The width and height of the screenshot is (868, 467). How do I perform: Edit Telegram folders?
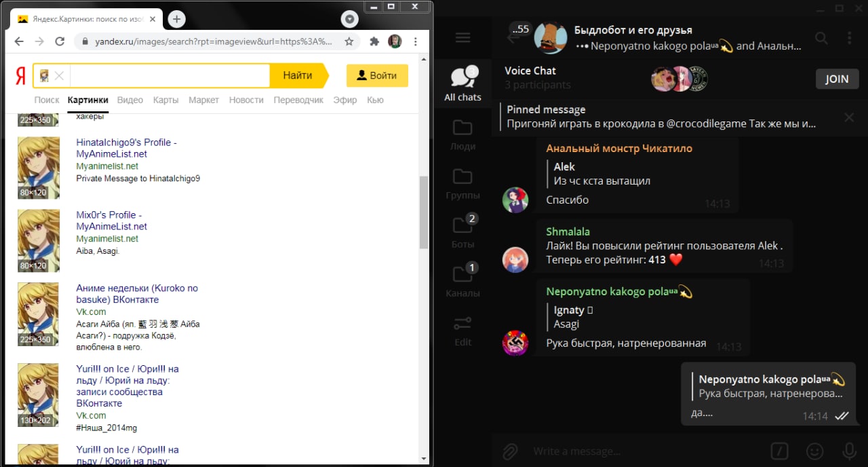pyautogui.click(x=463, y=331)
